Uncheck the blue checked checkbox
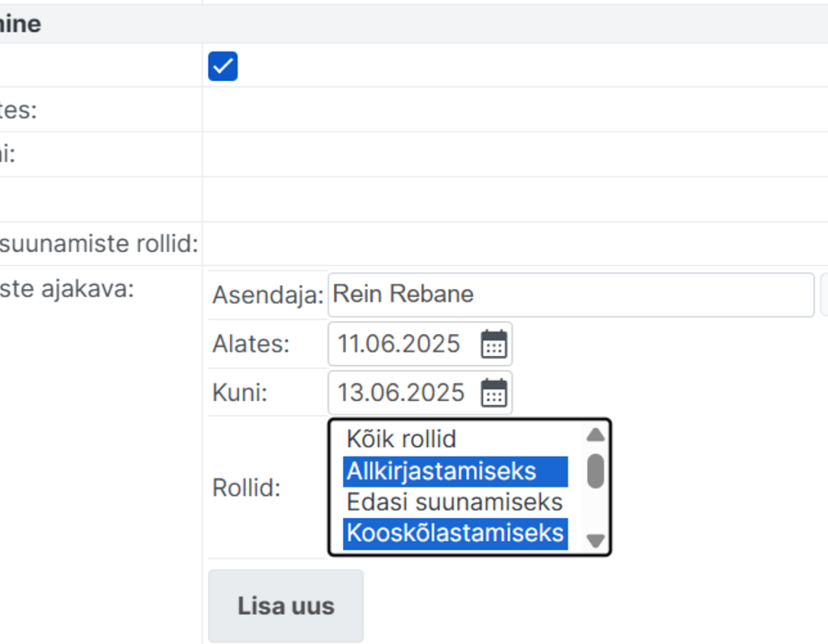828x644 pixels. pyautogui.click(x=223, y=66)
